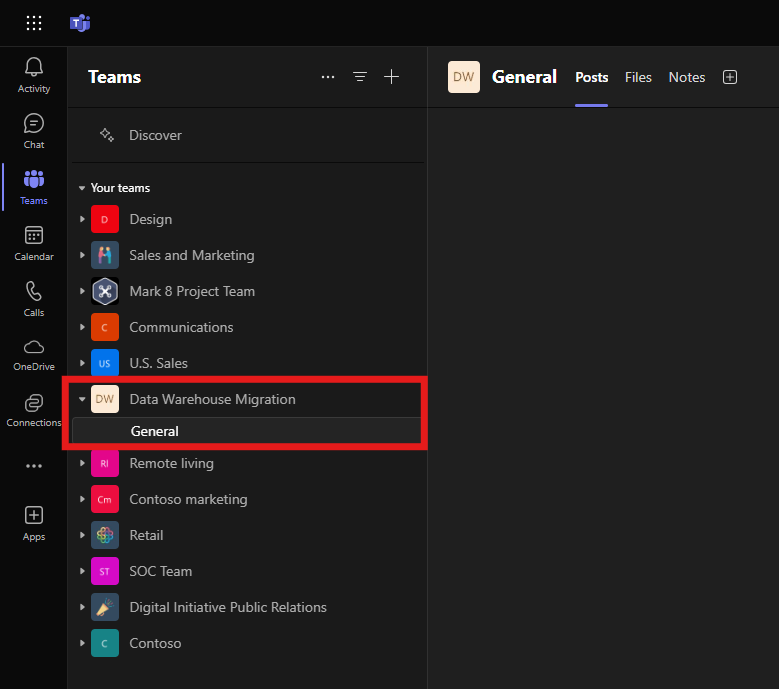
Task: Click the Communications team orange avatar
Action: click(x=105, y=327)
